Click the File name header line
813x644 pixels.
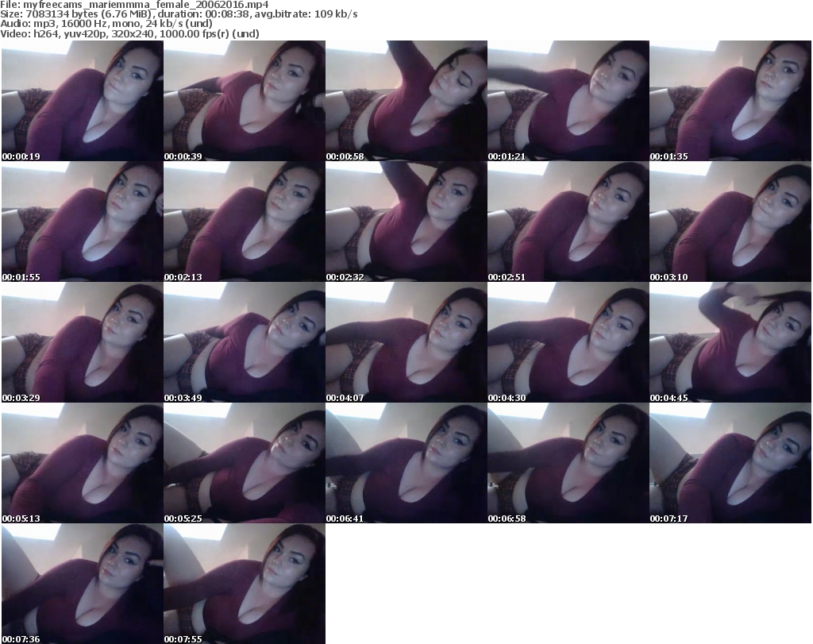(134, 5)
